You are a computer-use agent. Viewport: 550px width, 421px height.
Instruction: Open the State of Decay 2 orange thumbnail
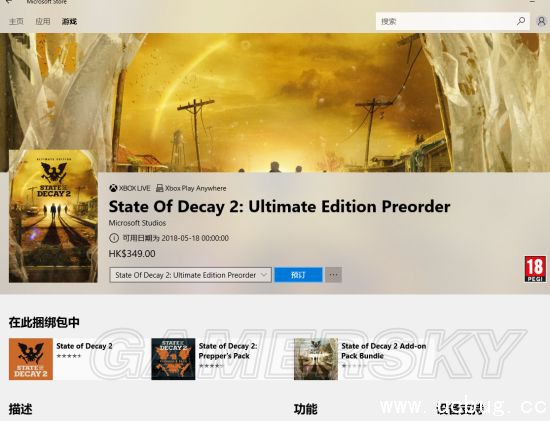(31, 359)
